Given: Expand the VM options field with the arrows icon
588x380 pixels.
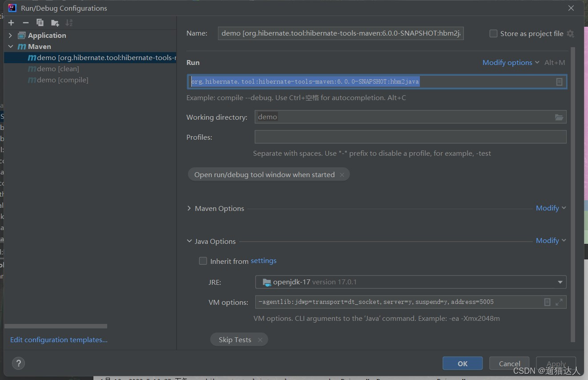Looking at the screenshot, I should pyautogui.click(x=559, y=302).
